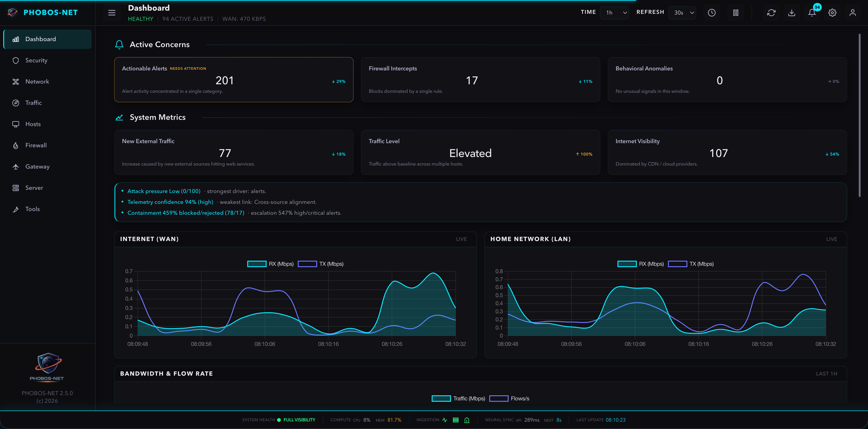The height and width of the screenshot is (429, 868).
Task: Click the refresh arrows icon
Action: point(771,13)
